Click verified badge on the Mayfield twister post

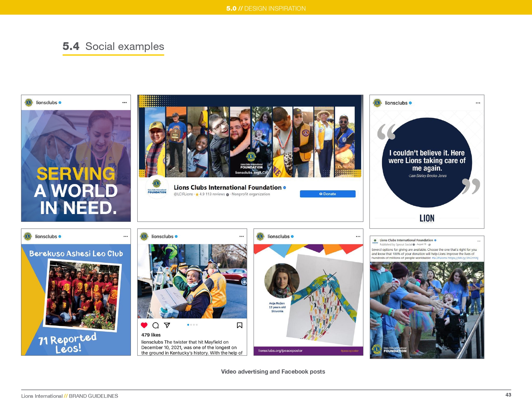pyautogui.click(x=176, y=237)
